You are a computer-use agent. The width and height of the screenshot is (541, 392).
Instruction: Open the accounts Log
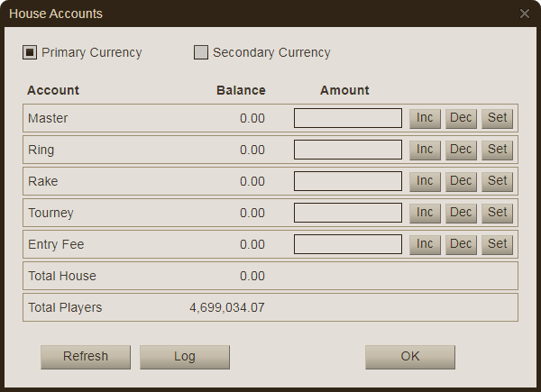click(185, 357)
